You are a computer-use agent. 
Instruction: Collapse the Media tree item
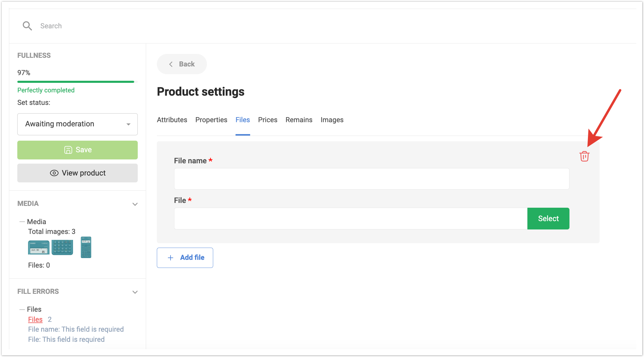pyautogui.click(x=22, y=222)
